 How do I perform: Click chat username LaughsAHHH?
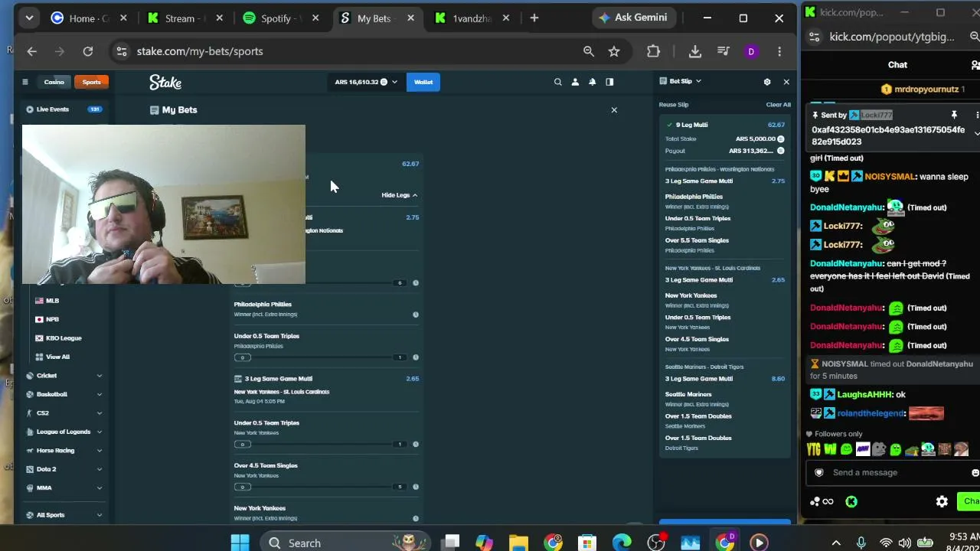click(864, 395)
